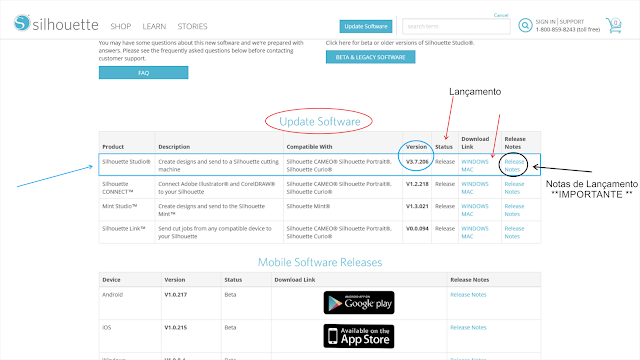
Task: Click the BETA & LEGACY SOFTWARE button
Action: point(371,57)
